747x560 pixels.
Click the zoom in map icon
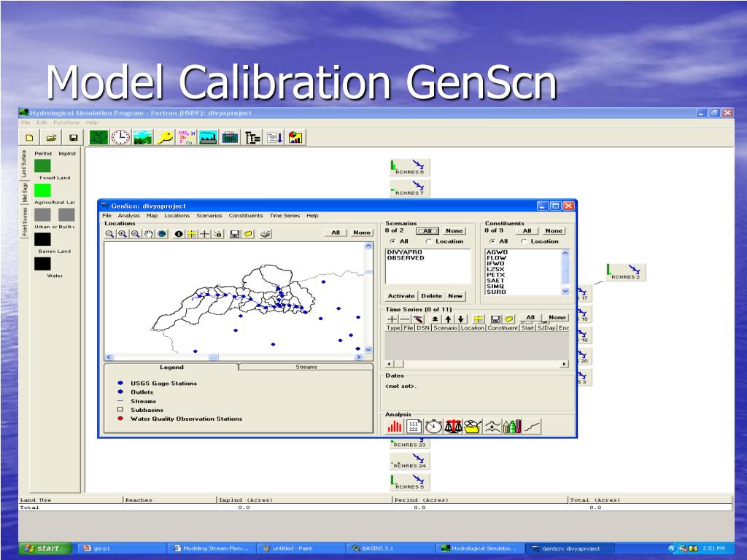[x=123, y=234]
